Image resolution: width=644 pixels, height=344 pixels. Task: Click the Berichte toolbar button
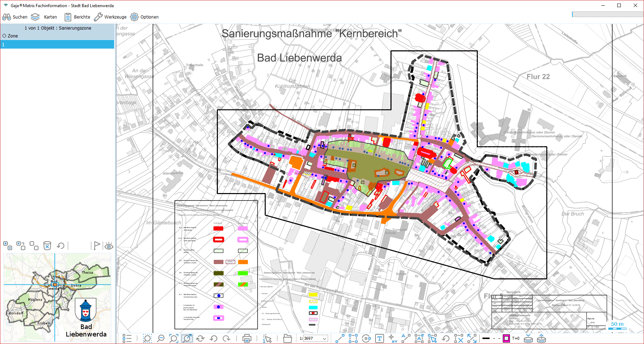(77, 17)
